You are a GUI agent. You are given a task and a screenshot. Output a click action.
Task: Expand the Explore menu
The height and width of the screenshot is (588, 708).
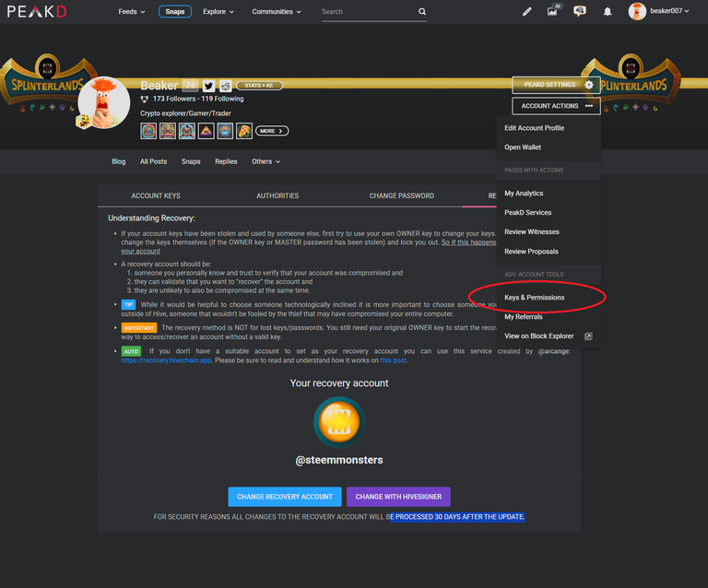point(218,12)
